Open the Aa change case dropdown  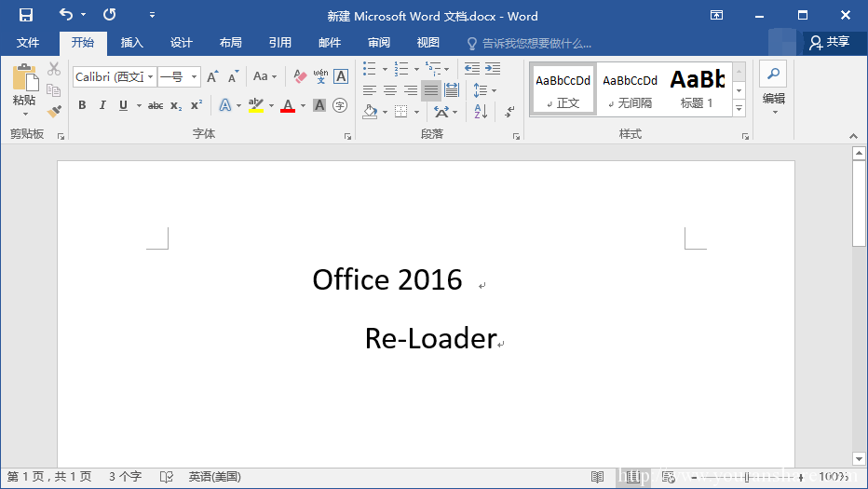[264, 76]
